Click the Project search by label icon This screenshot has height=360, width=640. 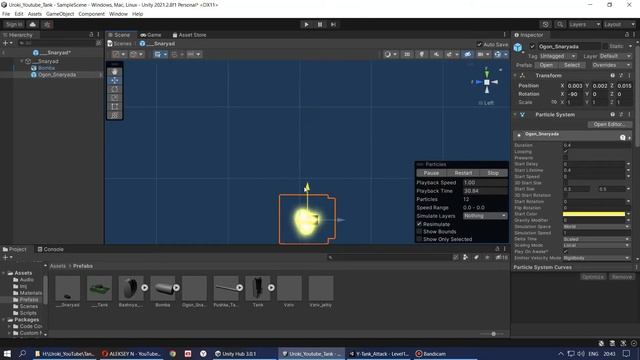[476, 257]
